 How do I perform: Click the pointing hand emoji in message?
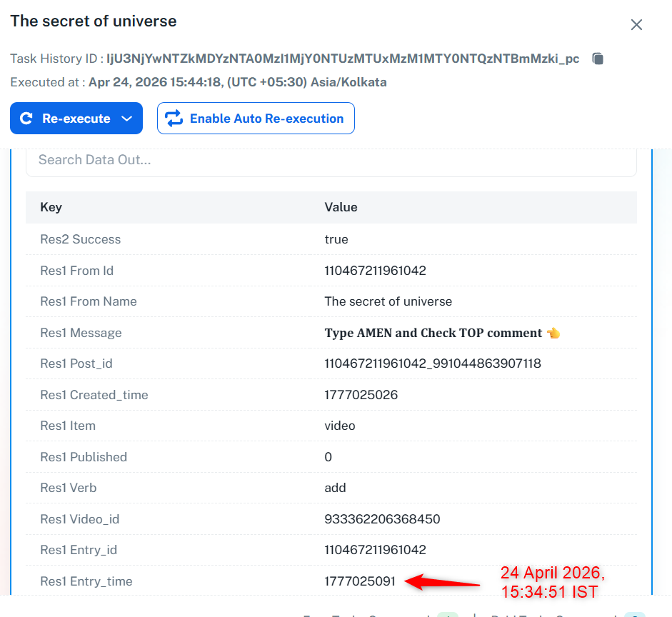tap(553, 333)
